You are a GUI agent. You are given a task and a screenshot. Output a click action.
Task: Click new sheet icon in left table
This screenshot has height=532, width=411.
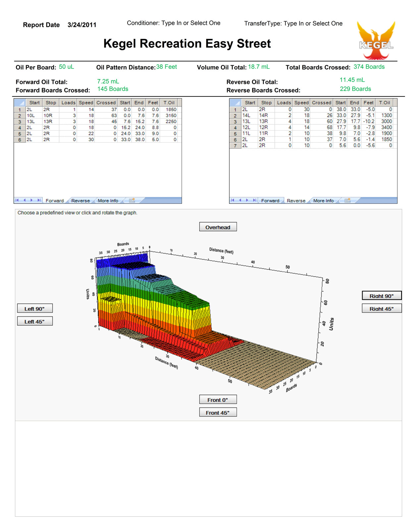(x=132, y=201)
